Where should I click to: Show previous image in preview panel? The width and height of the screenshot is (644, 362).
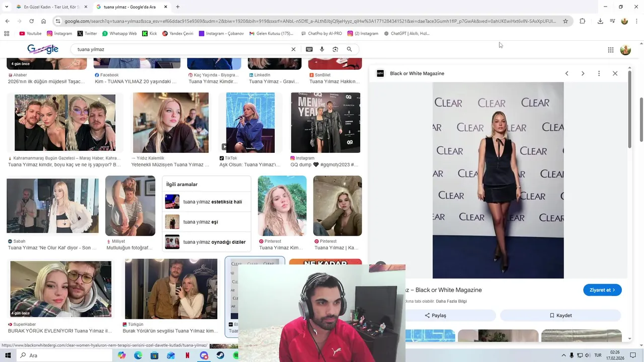pos(567,73)
